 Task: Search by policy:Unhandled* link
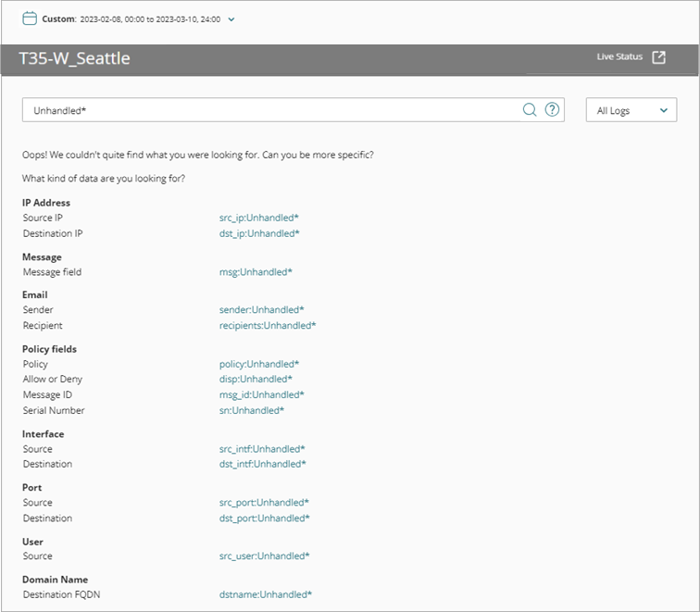tap(258, 364)
